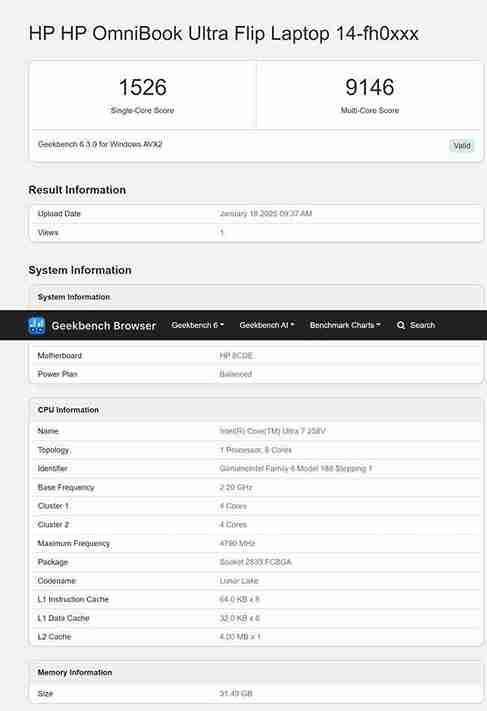Click the System Information section heading
The height and width of the screenshot is (711, 487).
tap(80, 270)
